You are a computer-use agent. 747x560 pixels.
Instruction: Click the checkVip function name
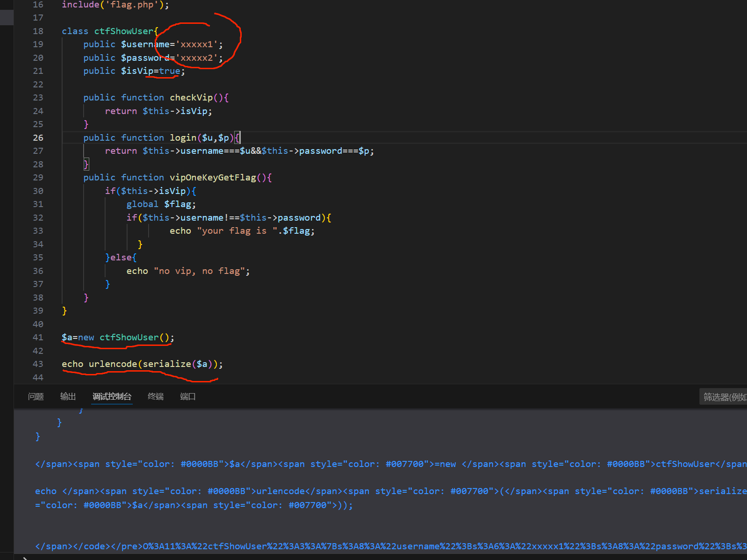(x=191, y=98)
